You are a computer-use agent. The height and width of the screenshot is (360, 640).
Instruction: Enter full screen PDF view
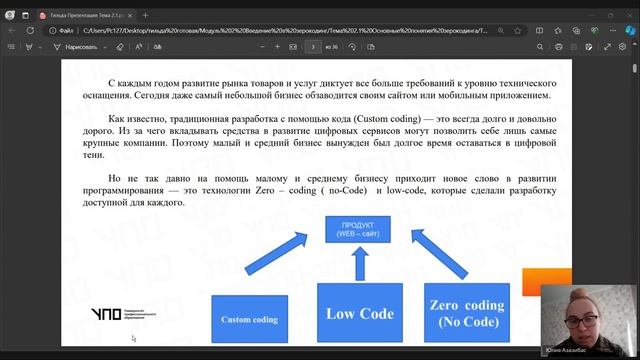coord(607,47)
